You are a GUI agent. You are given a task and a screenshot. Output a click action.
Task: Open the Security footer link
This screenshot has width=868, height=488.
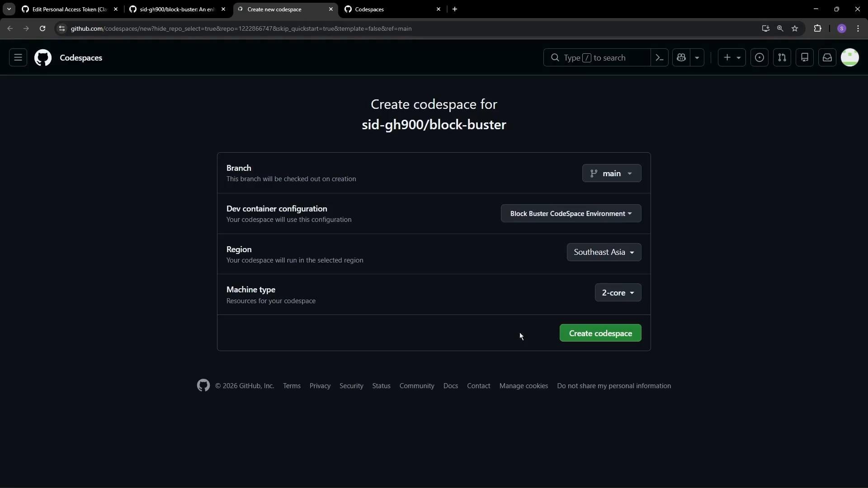click(351, 385)
